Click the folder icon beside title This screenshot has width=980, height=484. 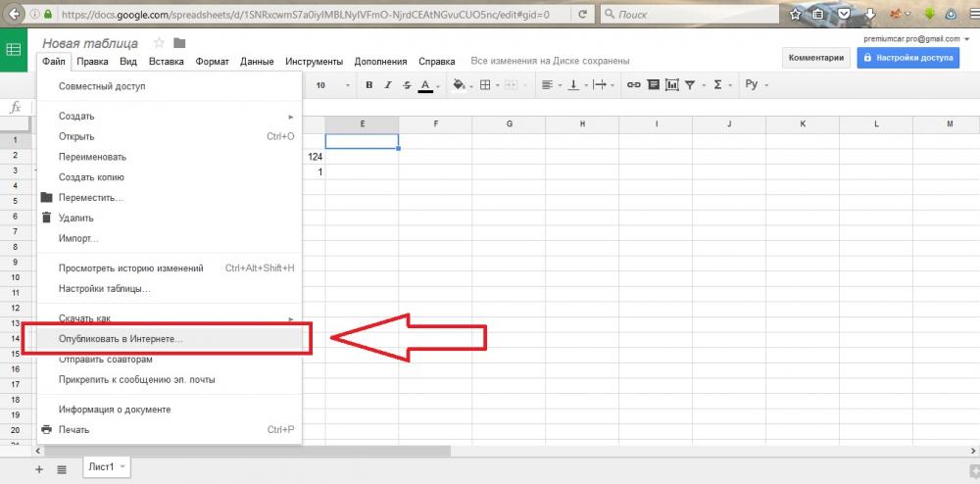coord(179,43)
